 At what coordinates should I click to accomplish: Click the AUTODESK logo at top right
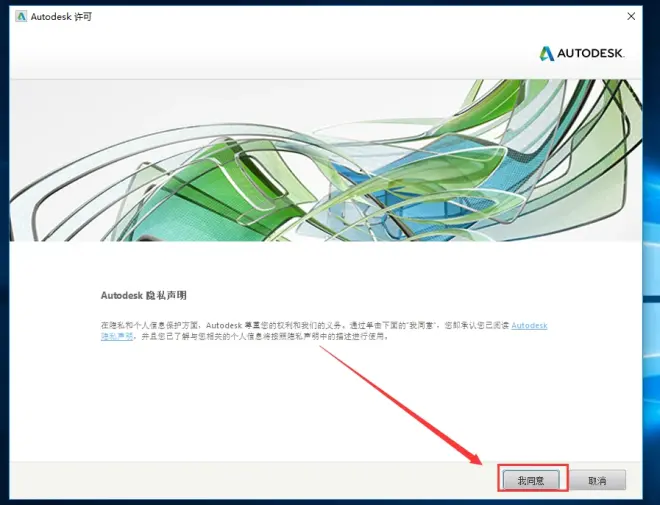[582, 53]
